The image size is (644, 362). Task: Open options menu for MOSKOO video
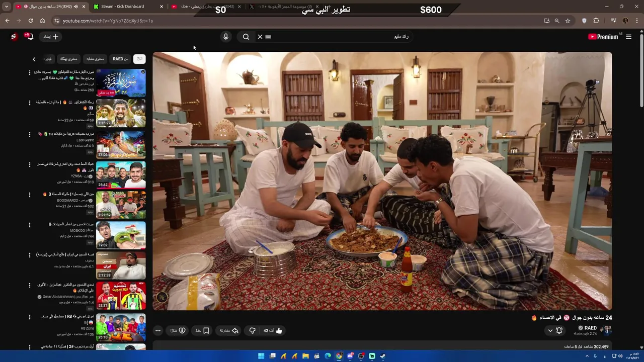pos(30,225)
